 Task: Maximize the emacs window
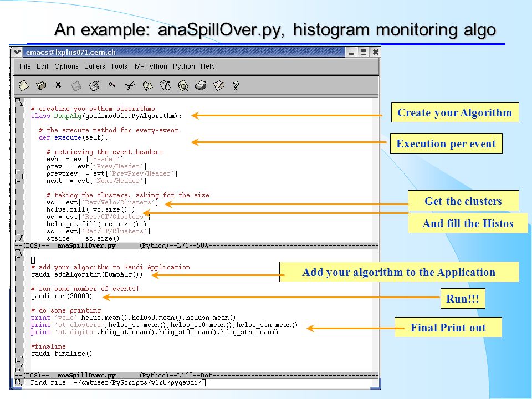364,52
